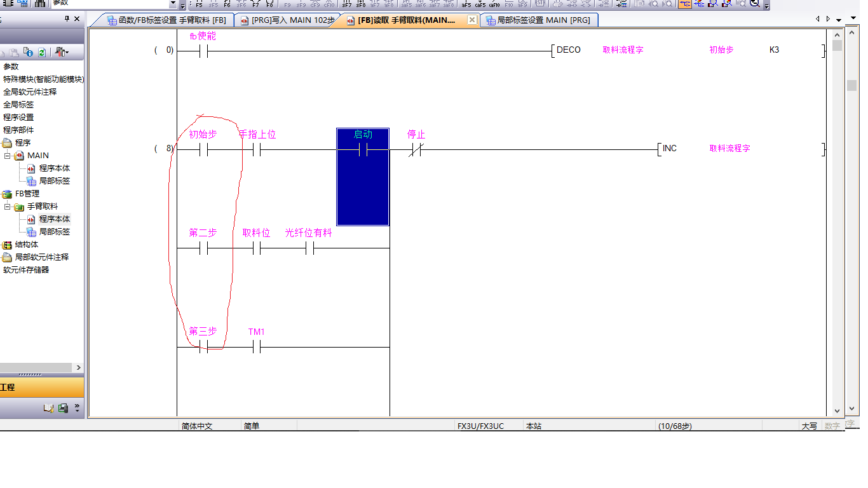Screen dimensions: 868x488
Task: Click the pin icon on the navigation panel
Action: 67,19
